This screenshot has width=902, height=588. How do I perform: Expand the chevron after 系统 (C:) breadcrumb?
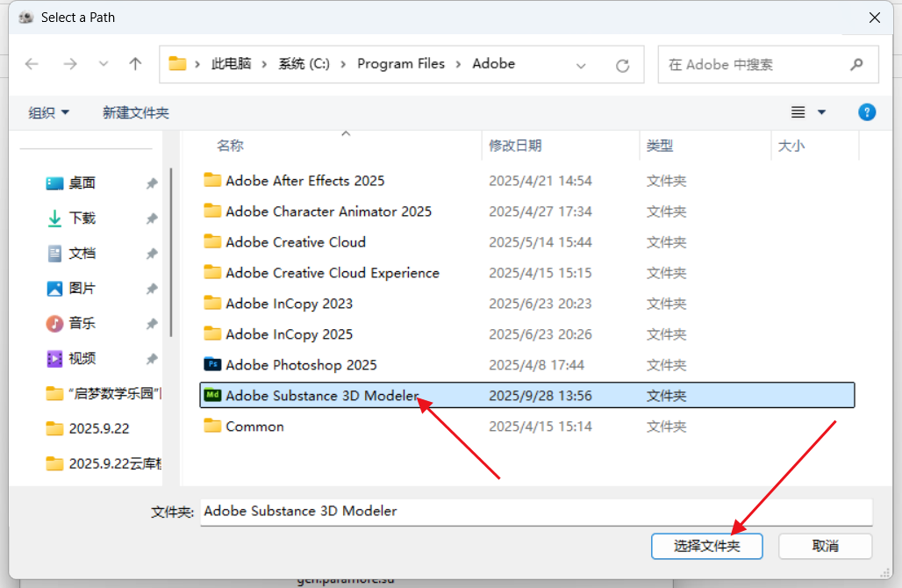coord(343,64)
